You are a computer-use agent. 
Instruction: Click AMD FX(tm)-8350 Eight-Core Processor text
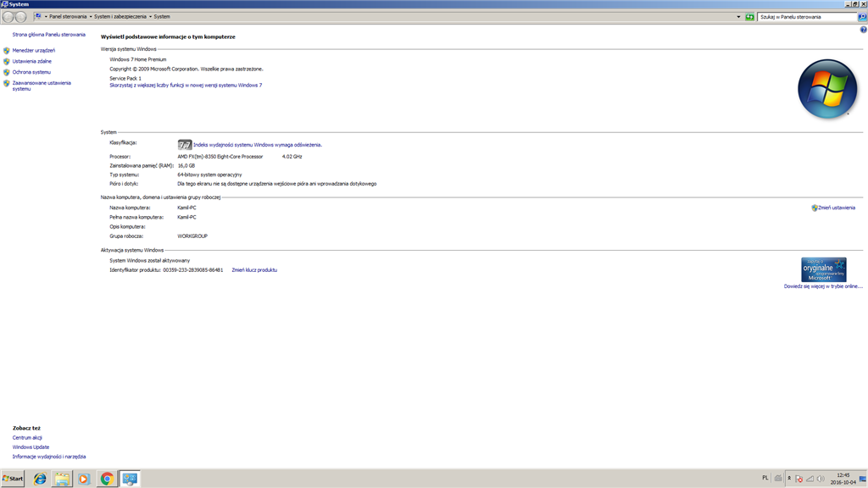pos(220,157)
